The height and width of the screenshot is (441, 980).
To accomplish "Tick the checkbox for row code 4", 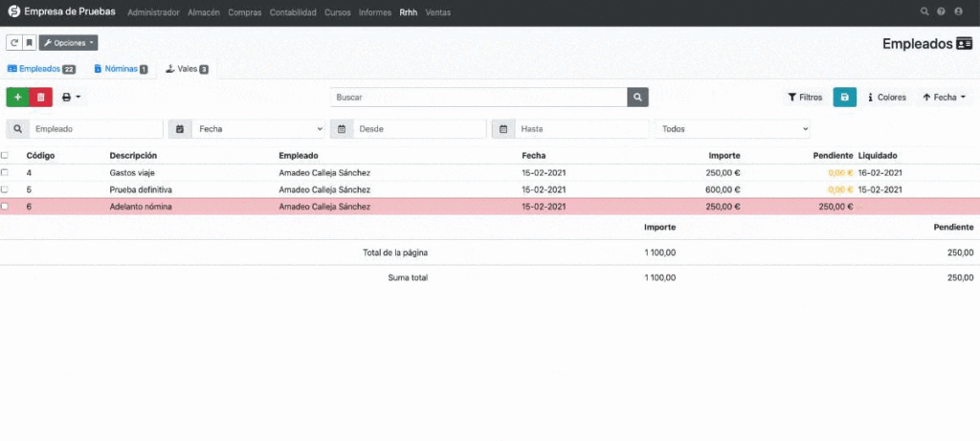I will point(5,172).
